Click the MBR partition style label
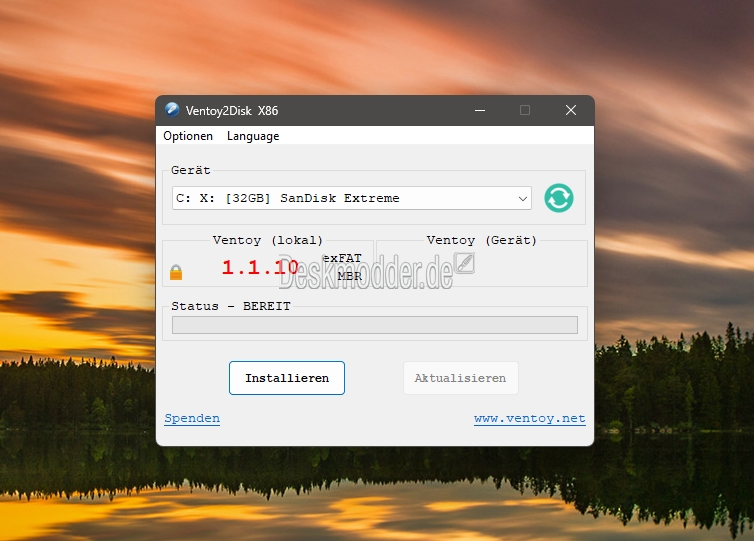Viewport: 754px width, 541px height. click(349, 275)
